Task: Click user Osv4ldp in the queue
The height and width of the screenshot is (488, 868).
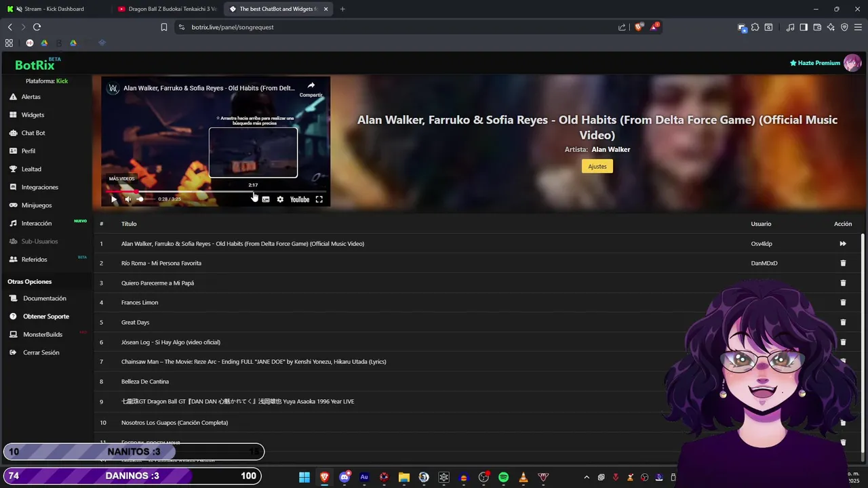Action: pos(762,243)
